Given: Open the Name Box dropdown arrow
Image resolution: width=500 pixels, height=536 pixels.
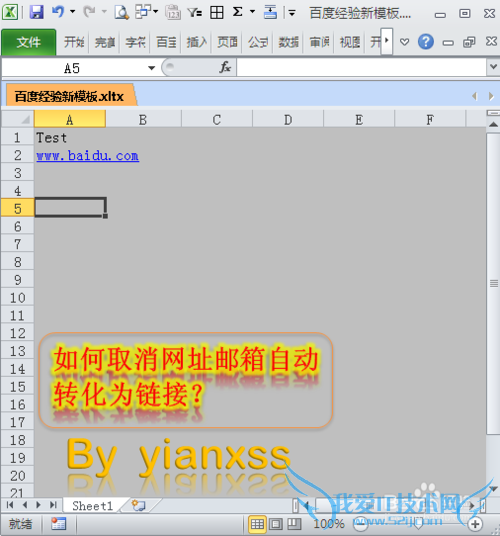Looking at the screenshot, I should pyautogui.click(x=151, y=68).
